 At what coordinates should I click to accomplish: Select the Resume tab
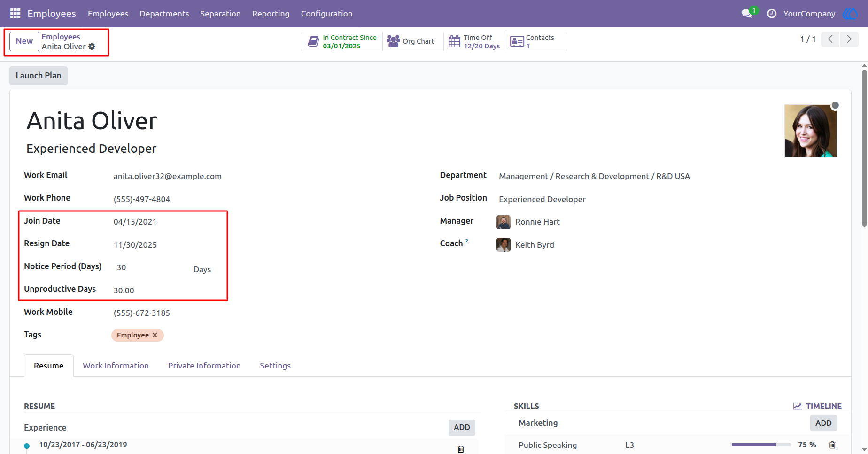[x=49, y=366]
